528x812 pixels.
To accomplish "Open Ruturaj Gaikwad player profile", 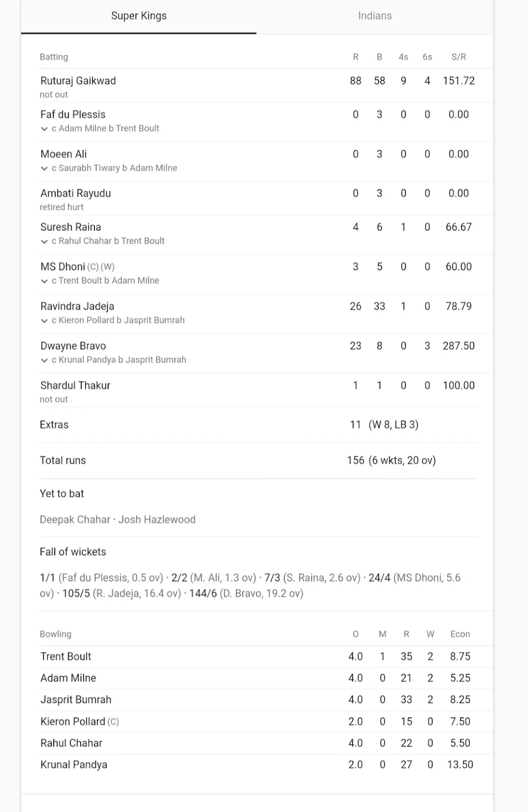I will [78, 81].
